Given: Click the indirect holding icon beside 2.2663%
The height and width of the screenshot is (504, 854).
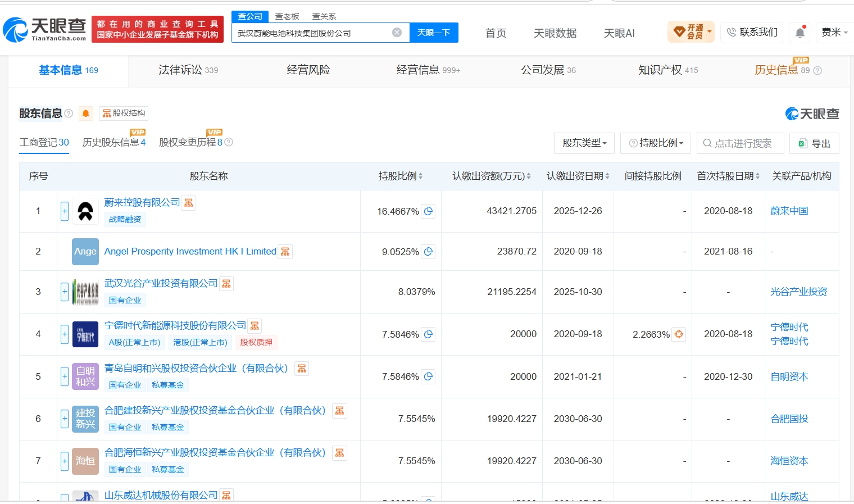Looking at the screenshot, I should pos(679,334).
